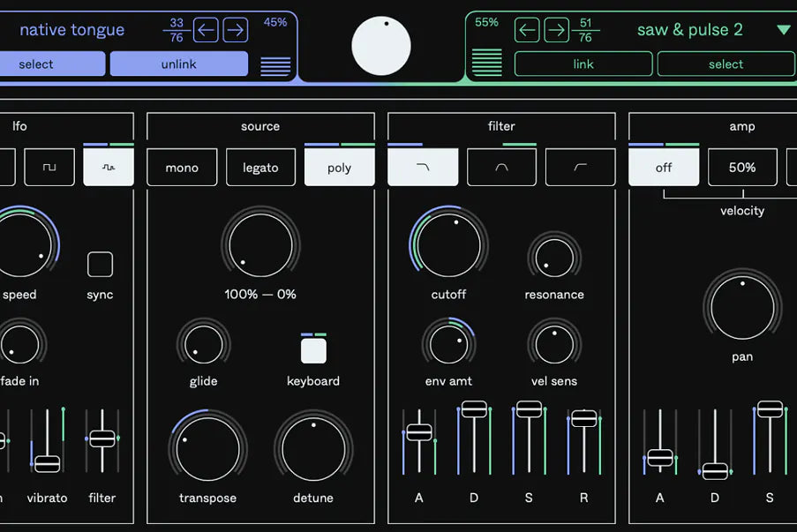Viewport: 797px width, 532px height.
Task: Click the filter envelope attack slider
Action: (419, 432)
